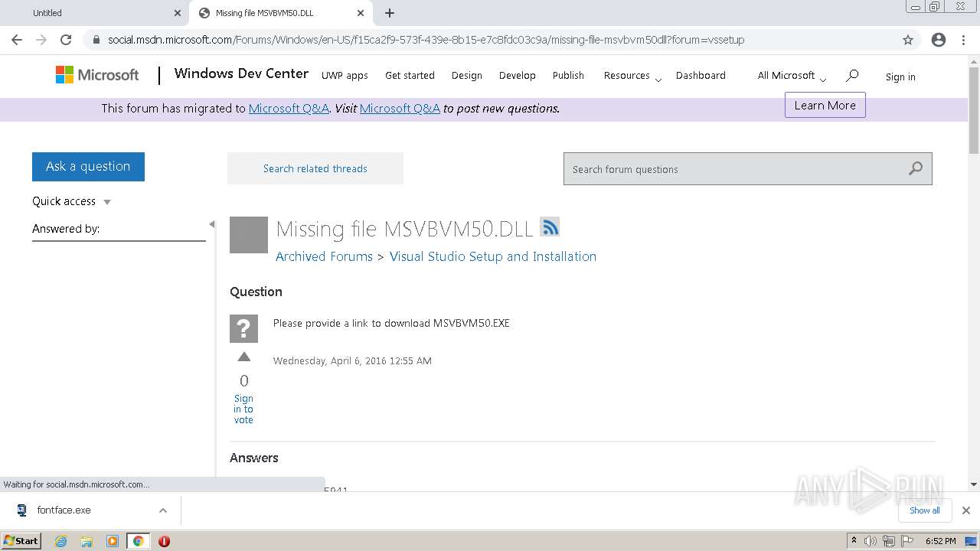
Task: Show hidden tray icons arrow
Action: coord(854,541)
